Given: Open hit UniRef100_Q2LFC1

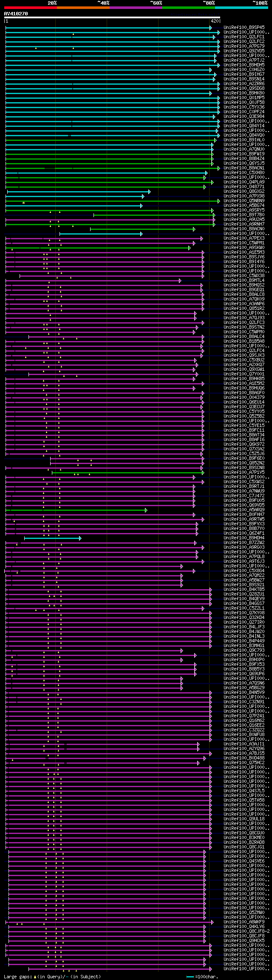Looking at the screenshot, I should (244, 37).
